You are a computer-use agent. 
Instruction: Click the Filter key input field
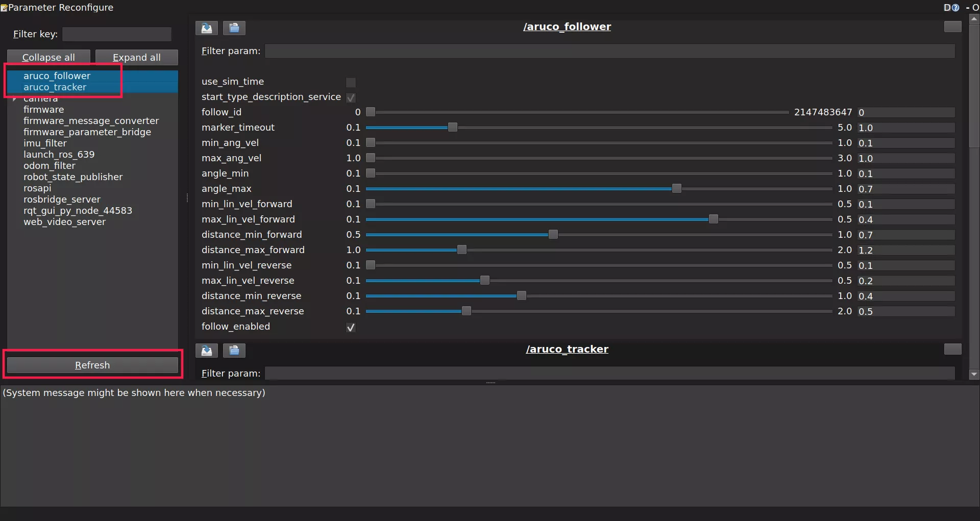tap(117, 34)
